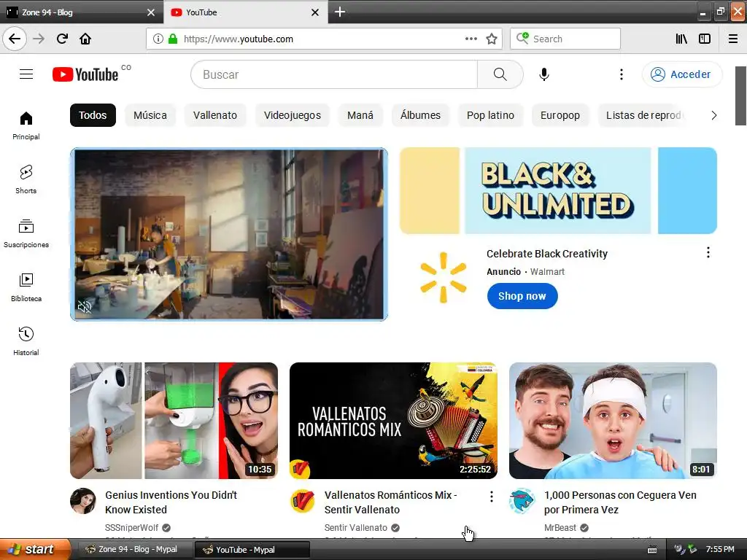The width and height of the screenshot is (747, 560).
Task: Click Sentir Vallenato channel avatar
Action: pyautogui.click(x=303, y=501)
